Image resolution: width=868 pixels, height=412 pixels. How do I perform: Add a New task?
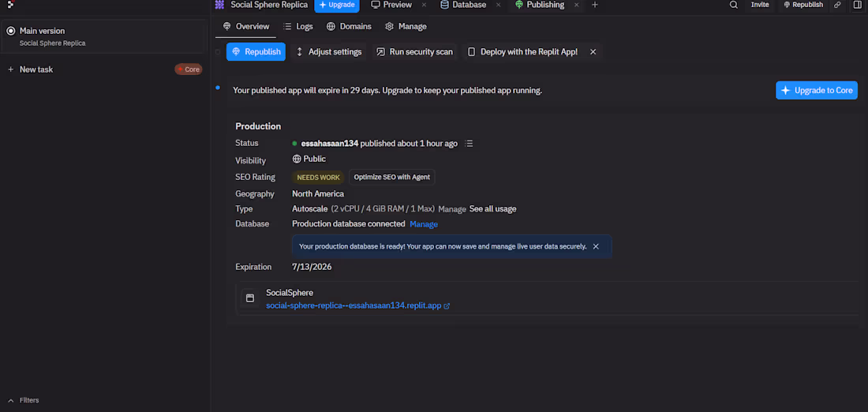pyautogui.click(x=31, y=69)
